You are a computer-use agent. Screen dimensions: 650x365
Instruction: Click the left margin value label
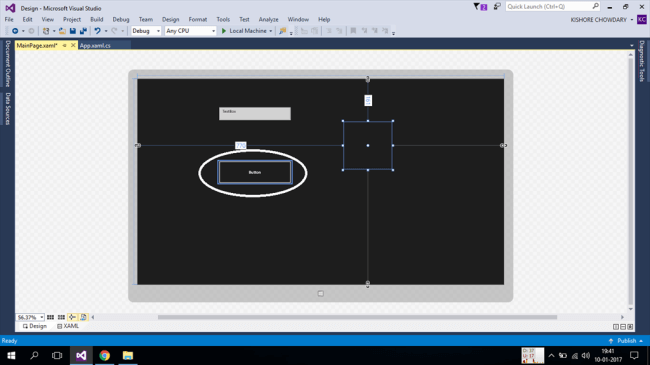(240, 146)
